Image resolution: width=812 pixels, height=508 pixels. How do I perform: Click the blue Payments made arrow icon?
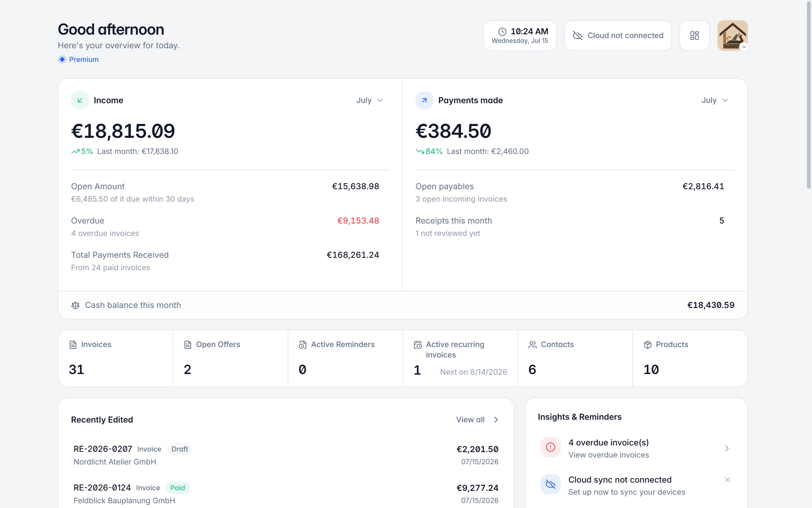pyautogui.click(x=424, y=100)
